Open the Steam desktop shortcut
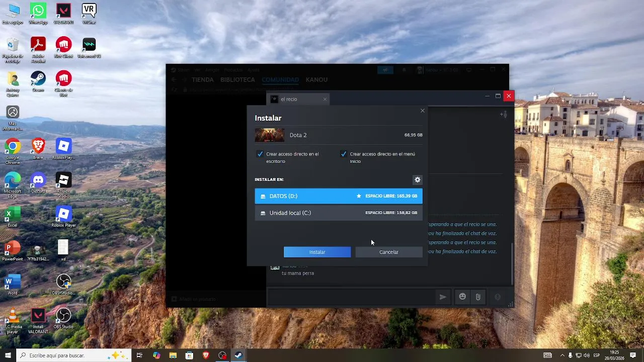 click(x=38, y=81)
